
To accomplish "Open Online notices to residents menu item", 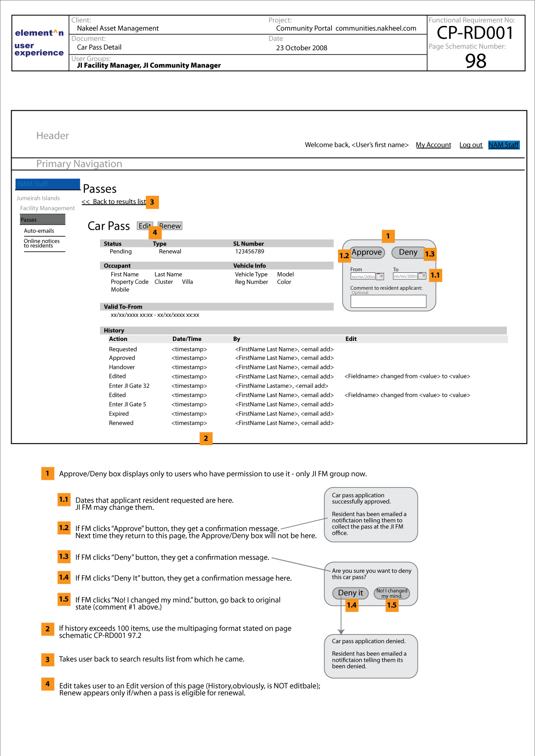I will tap(42, 244).
